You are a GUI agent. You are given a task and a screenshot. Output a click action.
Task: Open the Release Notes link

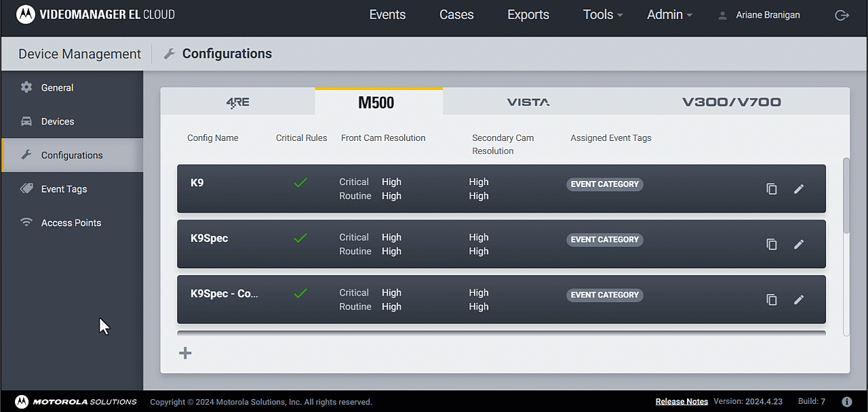[x=682, y=402]
